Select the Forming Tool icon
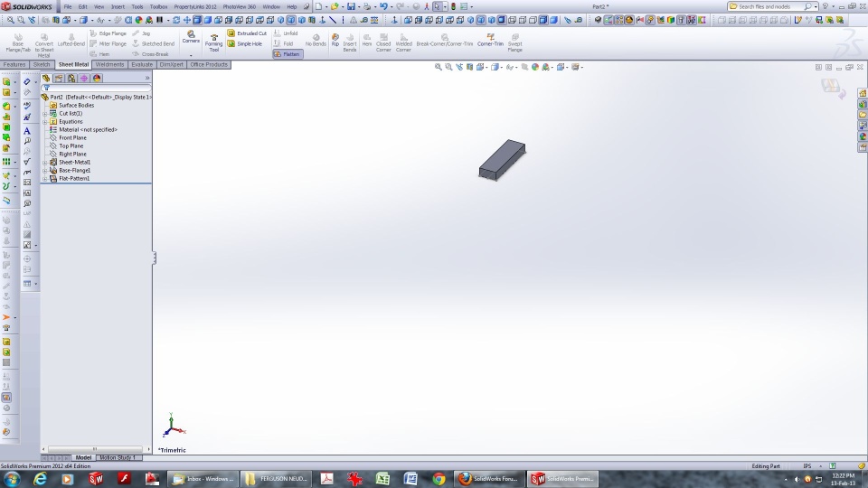The height and width of the screenshot is (488, 868). (x=213, y=42)
